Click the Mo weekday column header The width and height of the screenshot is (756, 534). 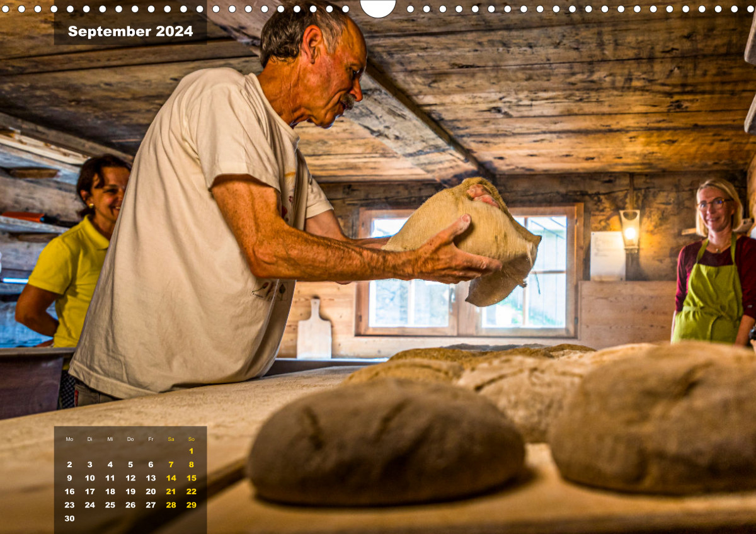(x=69, y=439)
